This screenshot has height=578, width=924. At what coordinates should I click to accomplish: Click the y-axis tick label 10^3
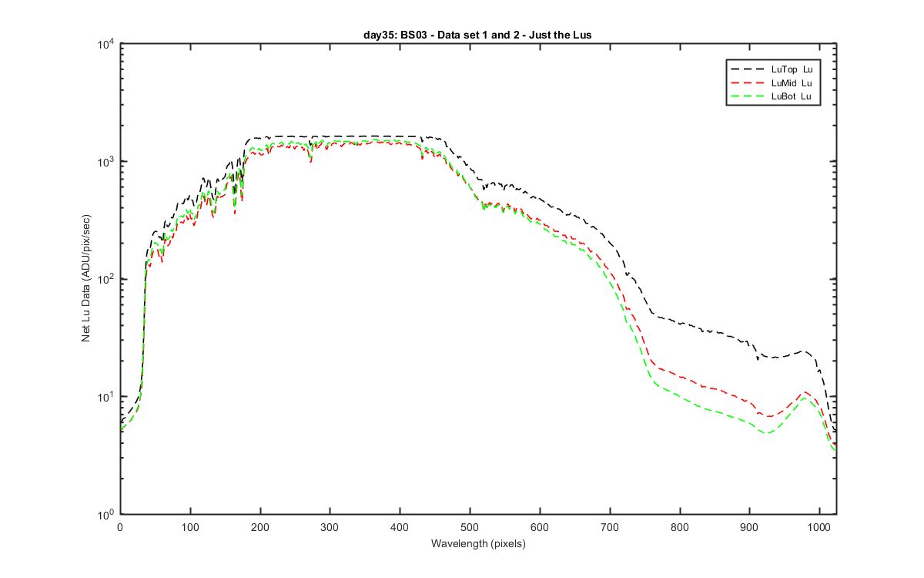[x=106, y=160]
